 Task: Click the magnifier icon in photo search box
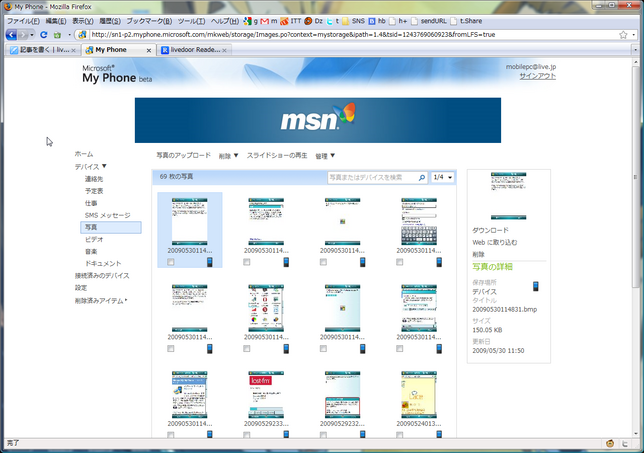pyautogui.click(x=421, y=177)
